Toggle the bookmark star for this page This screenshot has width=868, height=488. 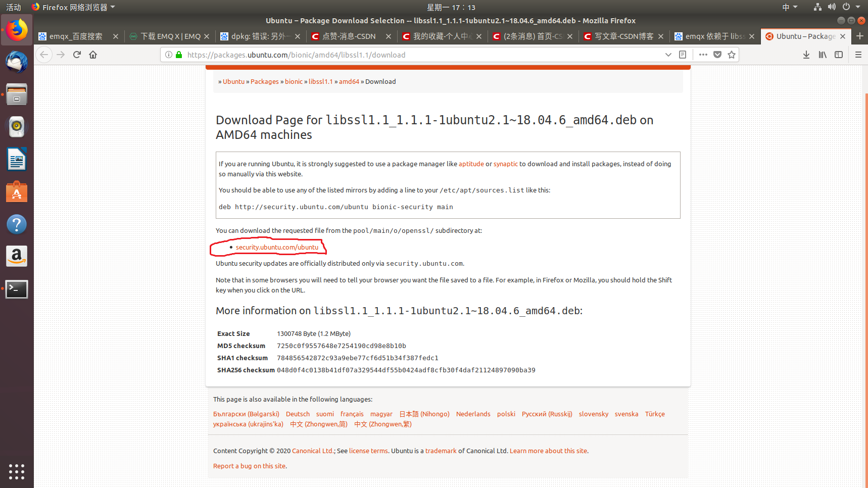tap(732, 55)
